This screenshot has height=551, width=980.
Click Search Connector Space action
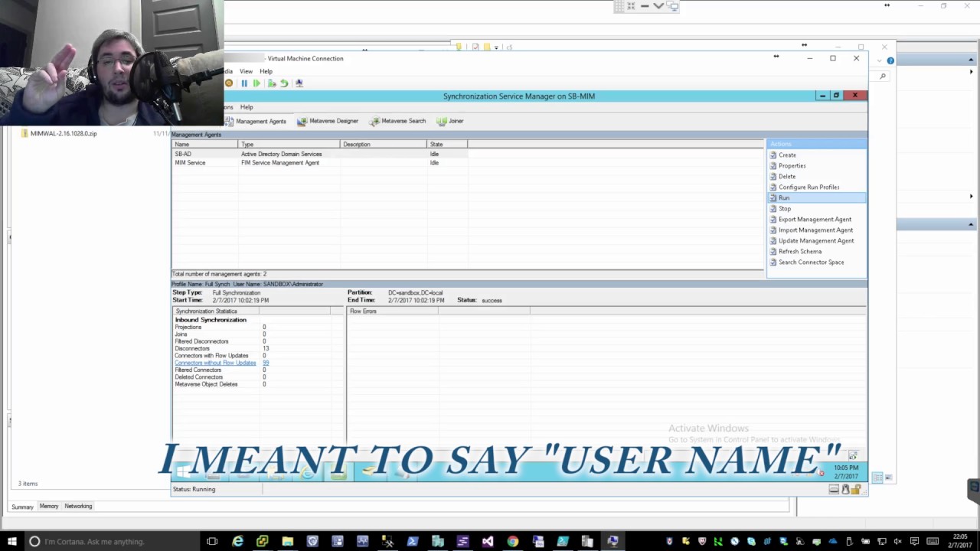811,262
